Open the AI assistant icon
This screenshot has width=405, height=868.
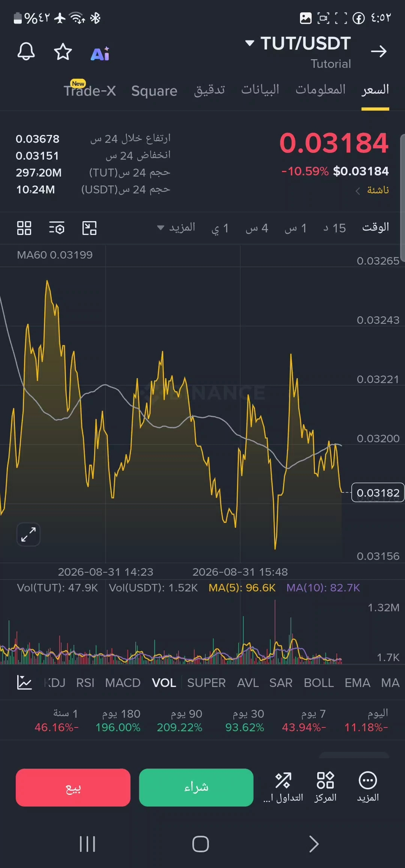coord(100,54)
